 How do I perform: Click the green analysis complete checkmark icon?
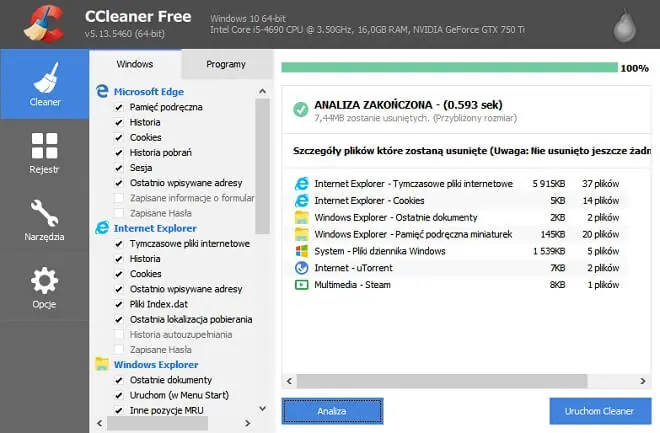tap(301, 109)
